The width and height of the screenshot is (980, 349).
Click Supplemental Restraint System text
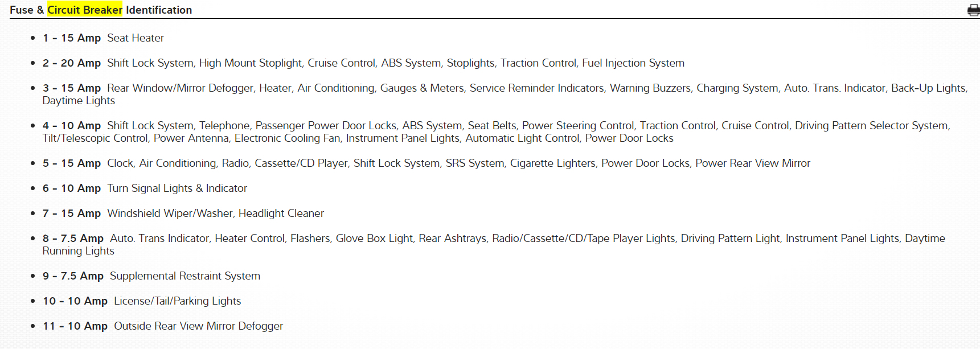pyautogui.click(x=184, y=276)
